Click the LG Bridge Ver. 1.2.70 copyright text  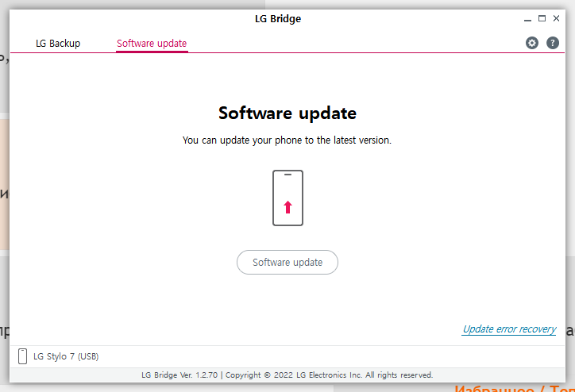(x=287, y=375)
